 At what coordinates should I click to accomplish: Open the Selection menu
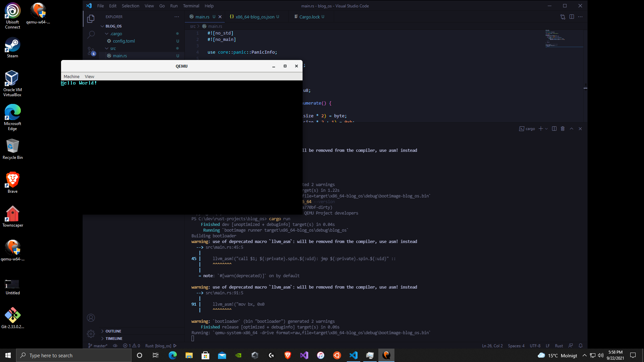(x=130, y=6)
